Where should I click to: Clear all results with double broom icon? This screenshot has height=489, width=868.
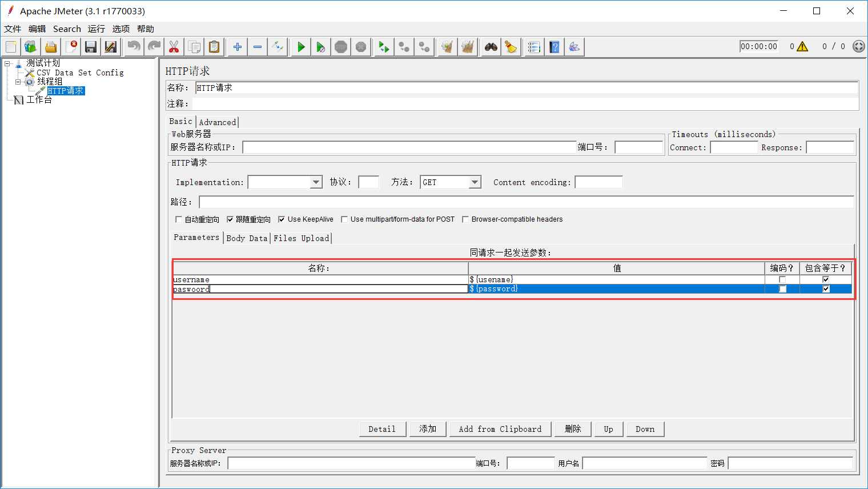(468, 47)
